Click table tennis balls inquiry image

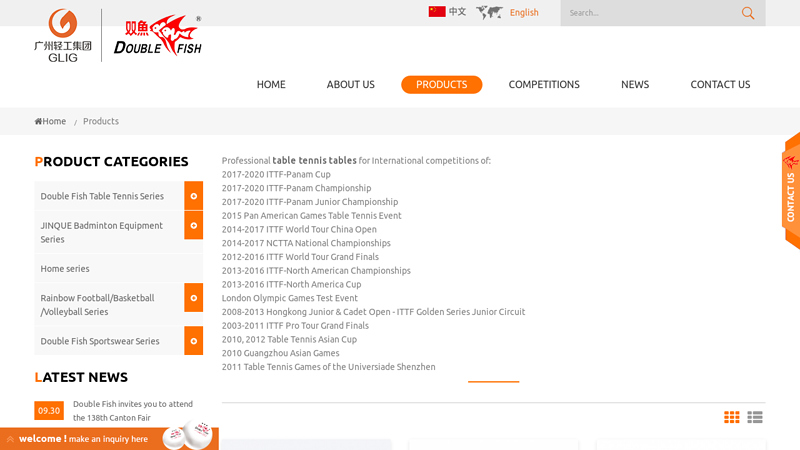187,435
